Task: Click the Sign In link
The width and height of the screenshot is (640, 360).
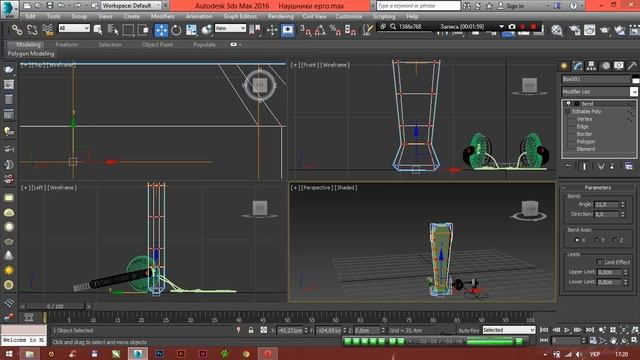Action: (x=515, y=6)
